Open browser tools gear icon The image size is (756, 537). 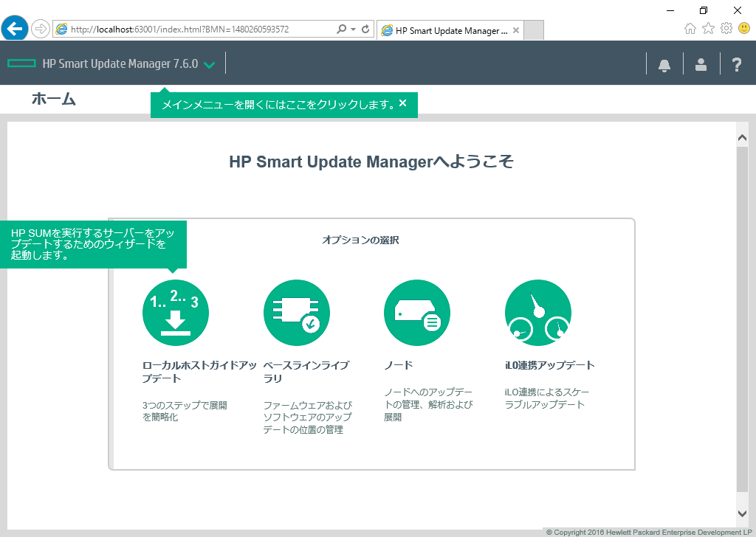coord(726,29)
